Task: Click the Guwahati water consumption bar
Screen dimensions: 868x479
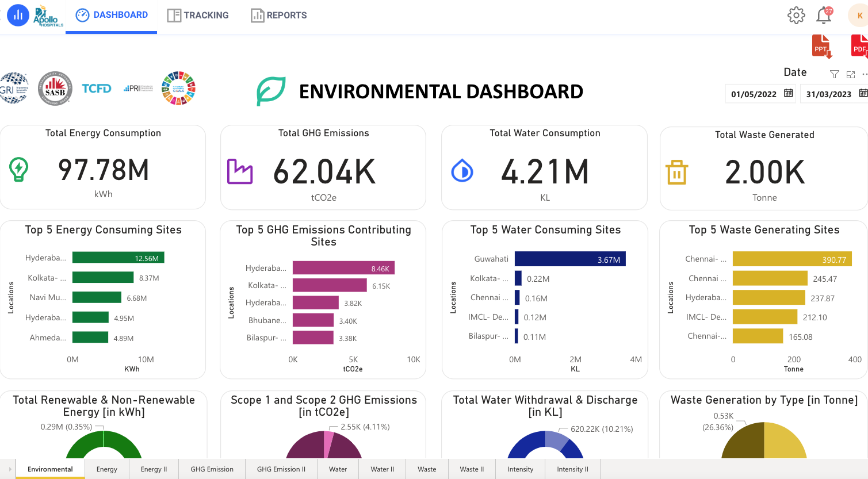Action: 569,259
